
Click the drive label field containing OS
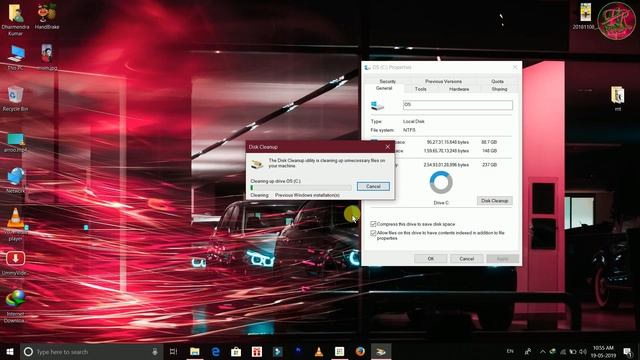point(458,105)
